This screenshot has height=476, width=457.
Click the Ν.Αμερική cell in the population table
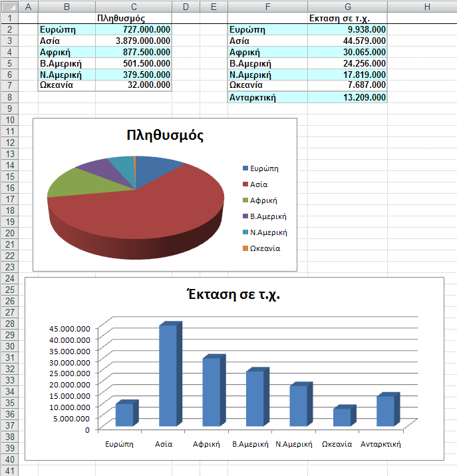[67, 75]
